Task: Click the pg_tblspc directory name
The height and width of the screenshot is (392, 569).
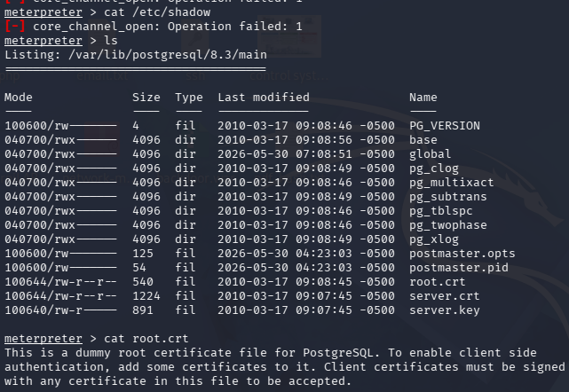Action: (441, 211)
